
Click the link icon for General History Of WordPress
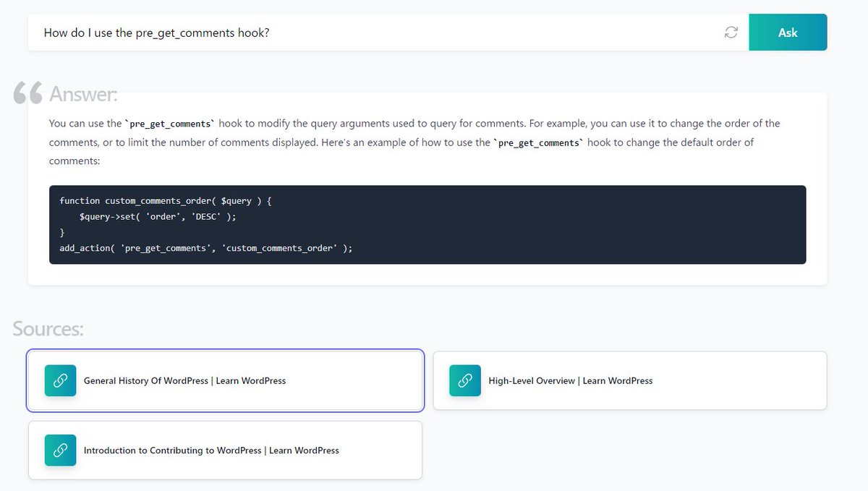click(60, 380)
